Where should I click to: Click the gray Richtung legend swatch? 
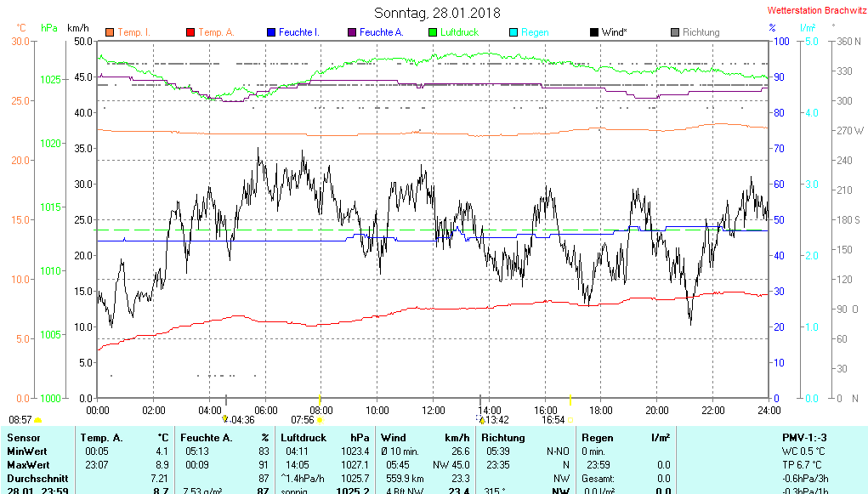coord(675,32)
